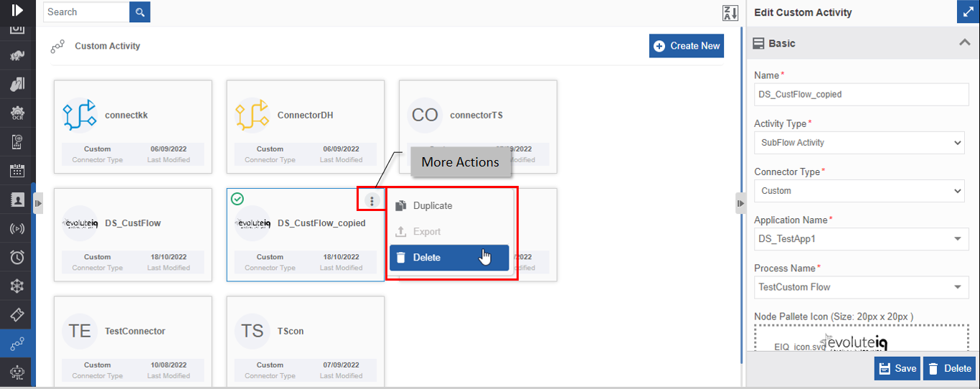Viewport: 980px width, 389px height.
Task: Click the '10/08/2022' date on TestConnector card
Action: [x=169, y=365]
